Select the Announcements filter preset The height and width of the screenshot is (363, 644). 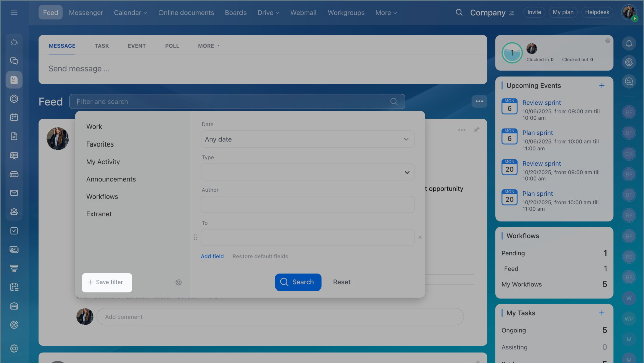pyautogui.click(x=111, y=179)
